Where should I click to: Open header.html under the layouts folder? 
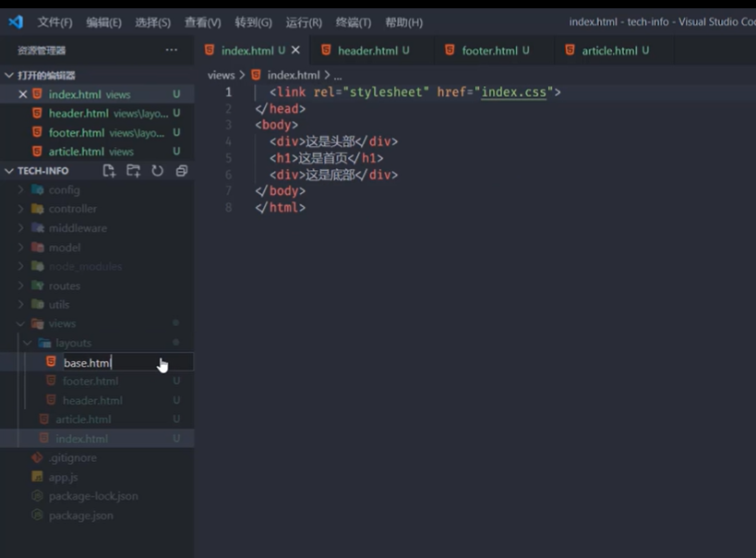[x=97, y=400]
